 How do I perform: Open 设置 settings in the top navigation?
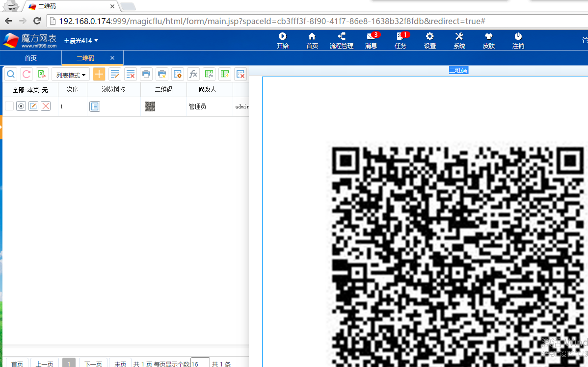430,41
